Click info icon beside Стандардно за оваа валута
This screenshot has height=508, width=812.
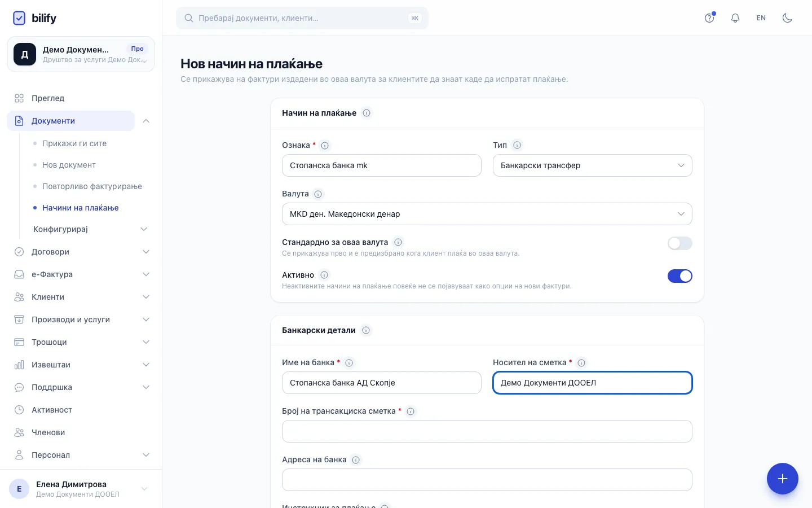pos(398,242)
